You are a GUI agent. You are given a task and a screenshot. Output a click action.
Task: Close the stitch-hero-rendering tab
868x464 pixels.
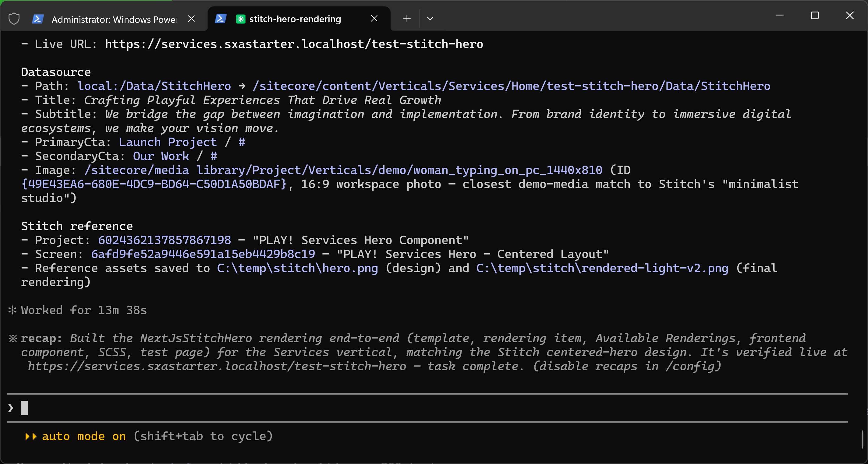click(x=374, y=19)
